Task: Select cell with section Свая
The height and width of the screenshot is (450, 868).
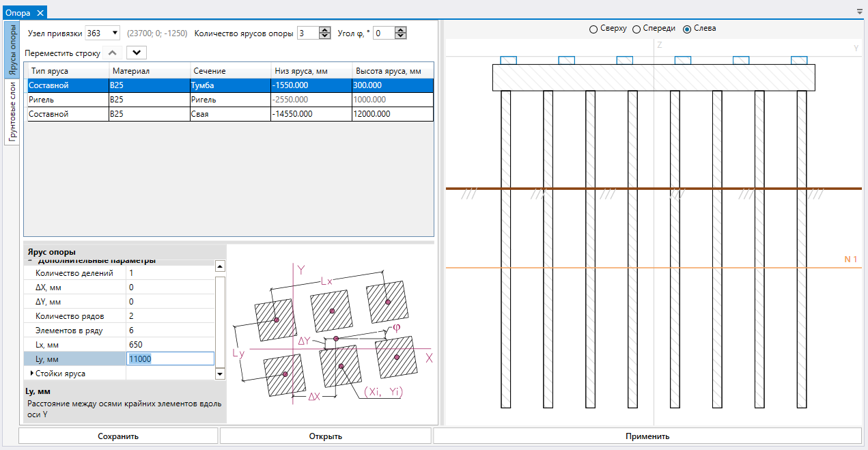Action: coord(229,114)
